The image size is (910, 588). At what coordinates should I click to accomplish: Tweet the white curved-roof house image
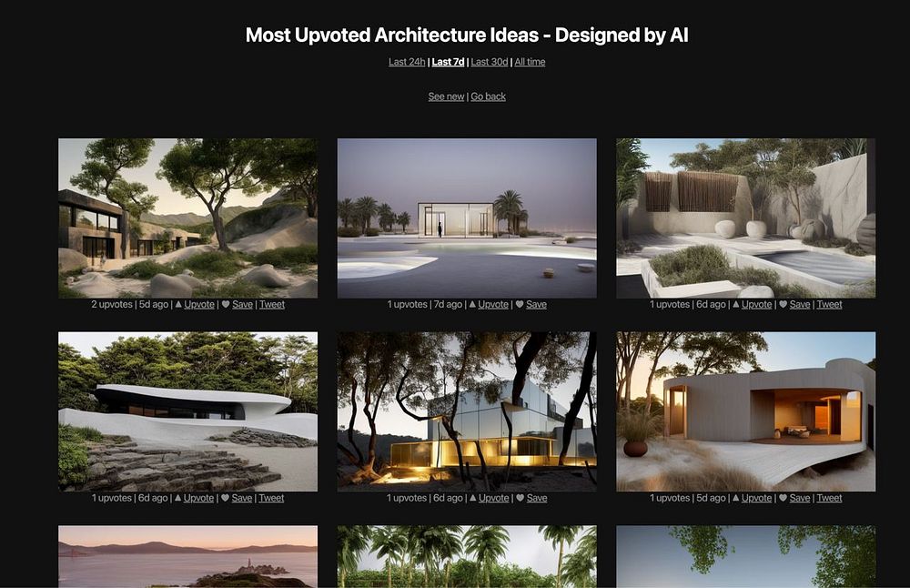coord(271,498)
